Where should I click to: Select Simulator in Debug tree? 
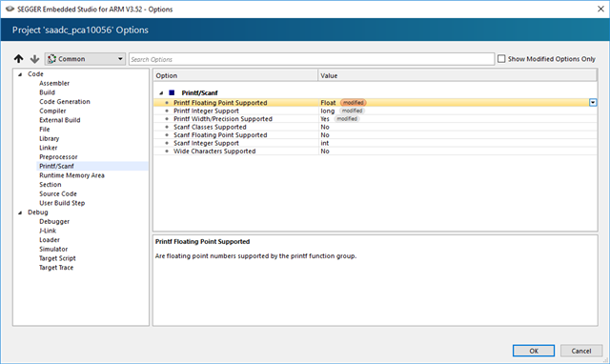(53, 250)
